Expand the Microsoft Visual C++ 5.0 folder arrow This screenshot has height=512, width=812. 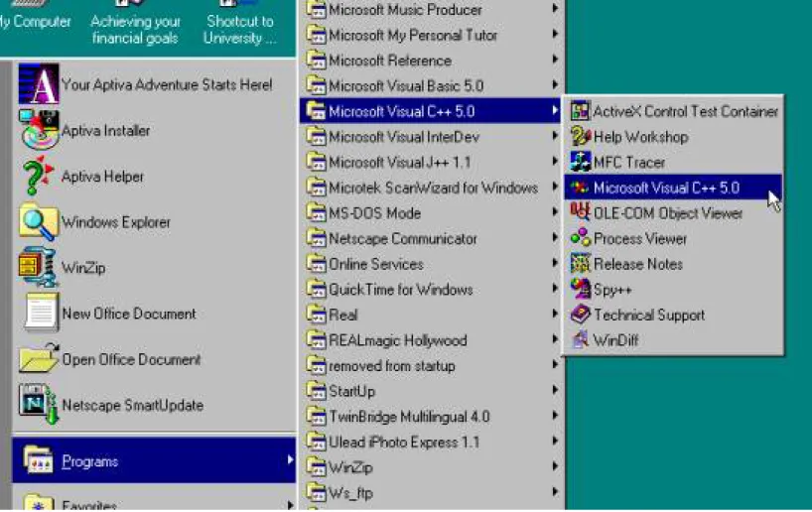coord(555,110)
